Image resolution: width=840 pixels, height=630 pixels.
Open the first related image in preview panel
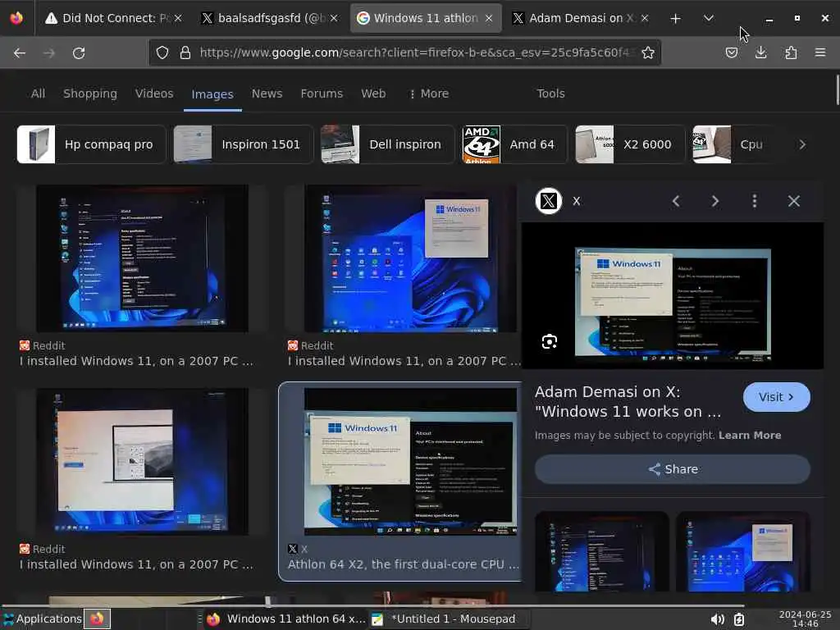(x=601, y=552)
